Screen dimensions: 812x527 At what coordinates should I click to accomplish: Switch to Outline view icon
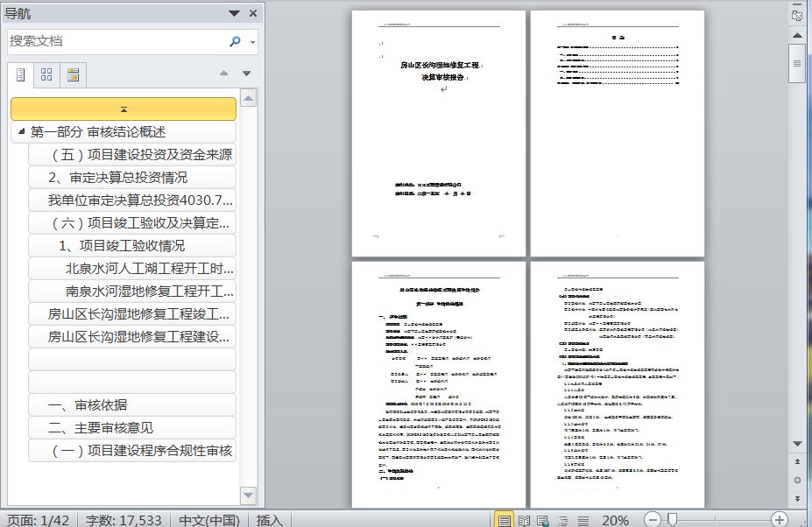coord(562,520)
